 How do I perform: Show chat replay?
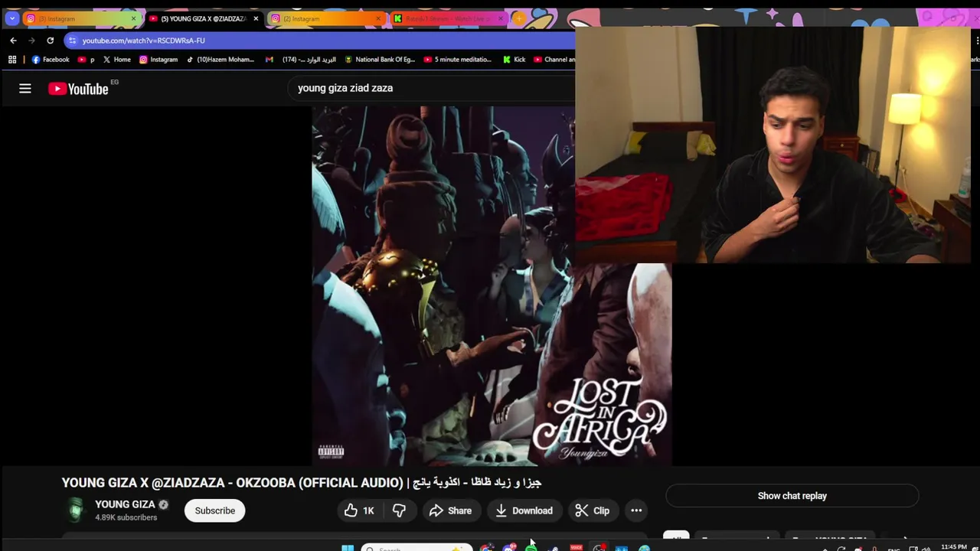tap(792, 496)
